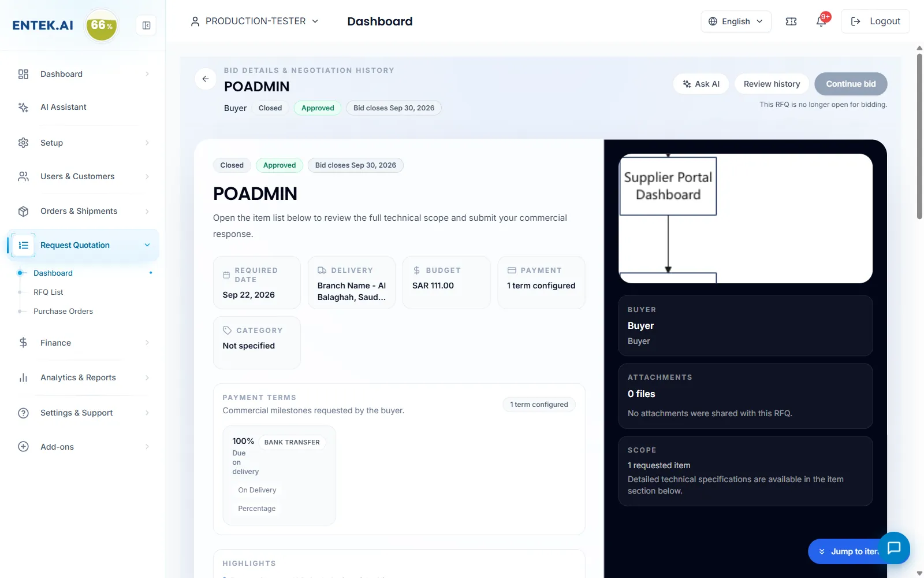Expand the Users & Customers section

(x=83, y=176)
